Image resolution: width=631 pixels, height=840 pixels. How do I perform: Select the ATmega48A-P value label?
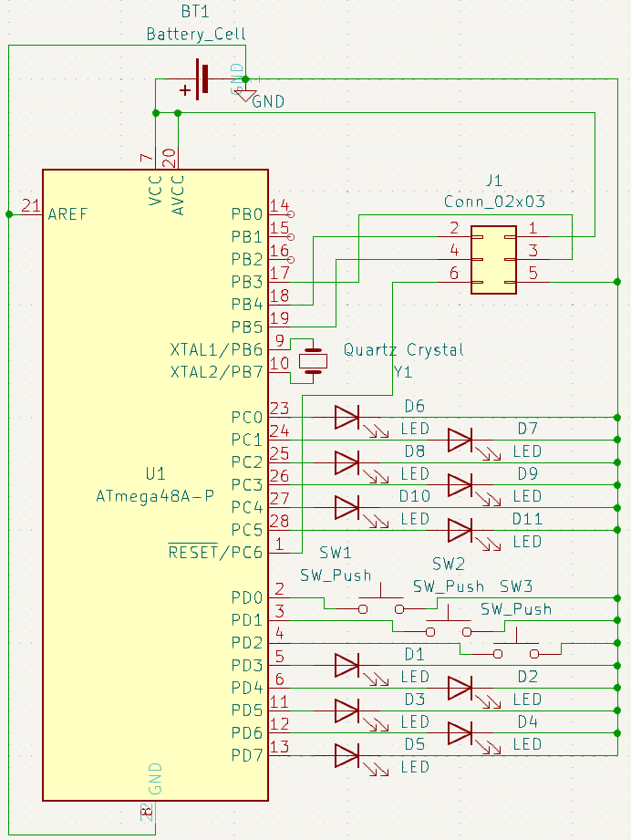(x=155, y=496)
